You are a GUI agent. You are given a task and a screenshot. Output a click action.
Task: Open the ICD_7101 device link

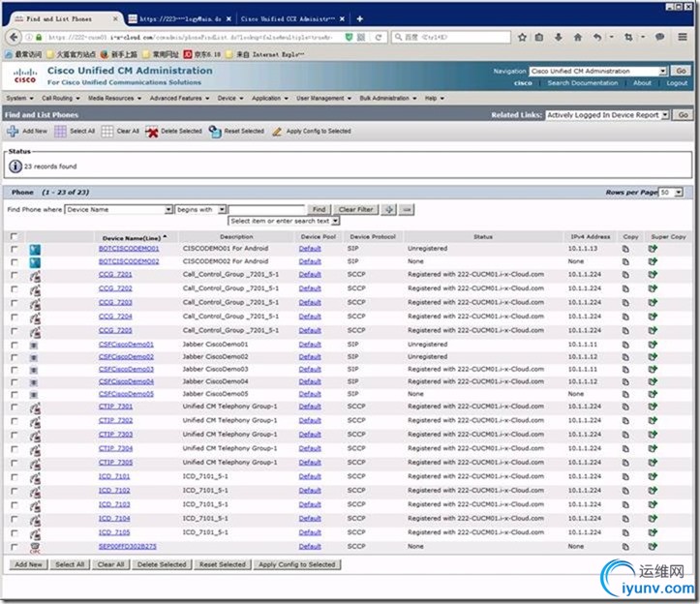114,477
